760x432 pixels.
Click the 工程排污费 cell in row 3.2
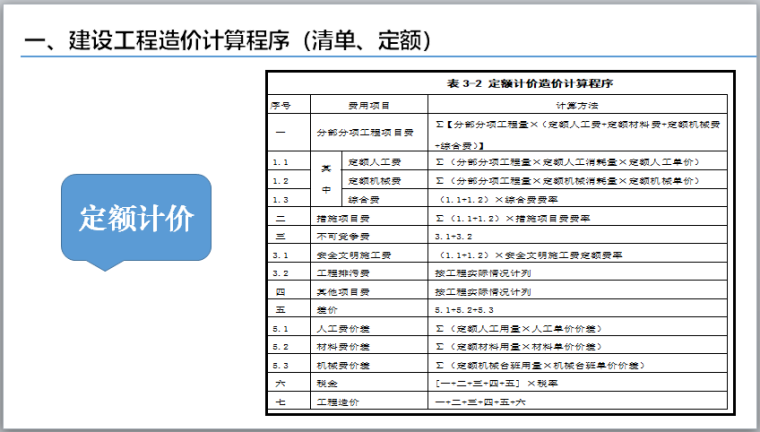[x=369, y=273]
